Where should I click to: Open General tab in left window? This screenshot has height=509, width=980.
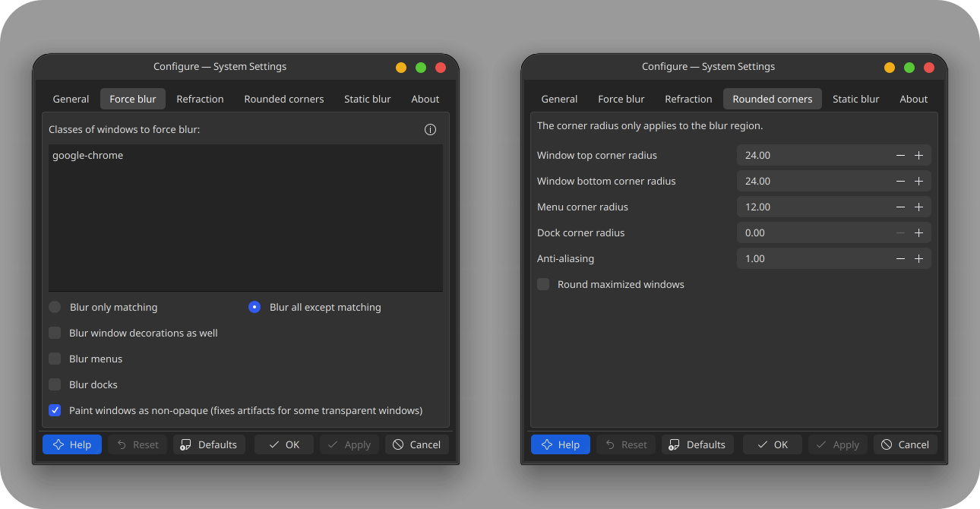[71, 99]
